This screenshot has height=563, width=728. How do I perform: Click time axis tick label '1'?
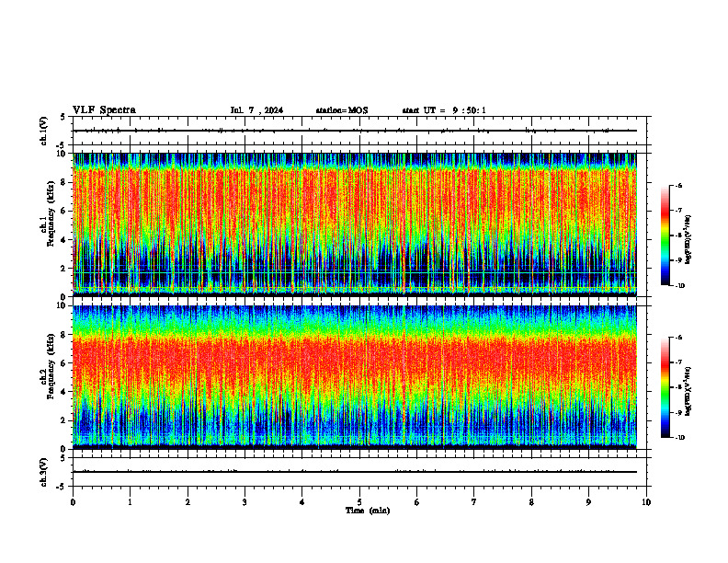pyautogui.click(x=130, y=502)
